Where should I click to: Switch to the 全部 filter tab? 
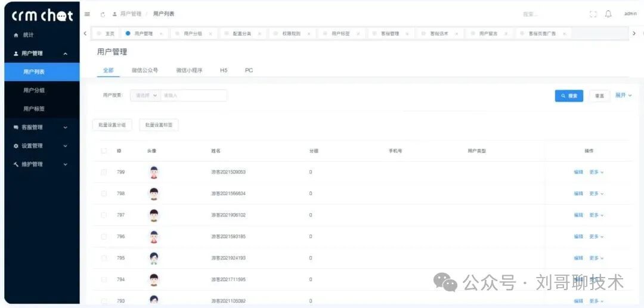[109, 70]
